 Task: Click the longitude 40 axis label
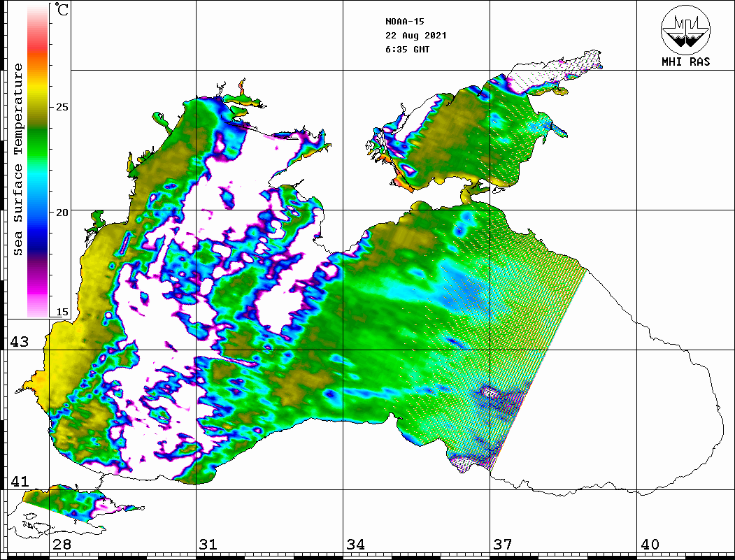(x=650, y=545)
